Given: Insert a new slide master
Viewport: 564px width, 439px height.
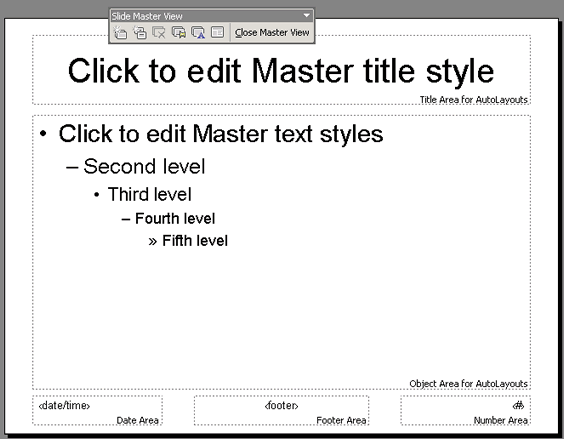Looking at the screenshot, I should click(120, 33).
